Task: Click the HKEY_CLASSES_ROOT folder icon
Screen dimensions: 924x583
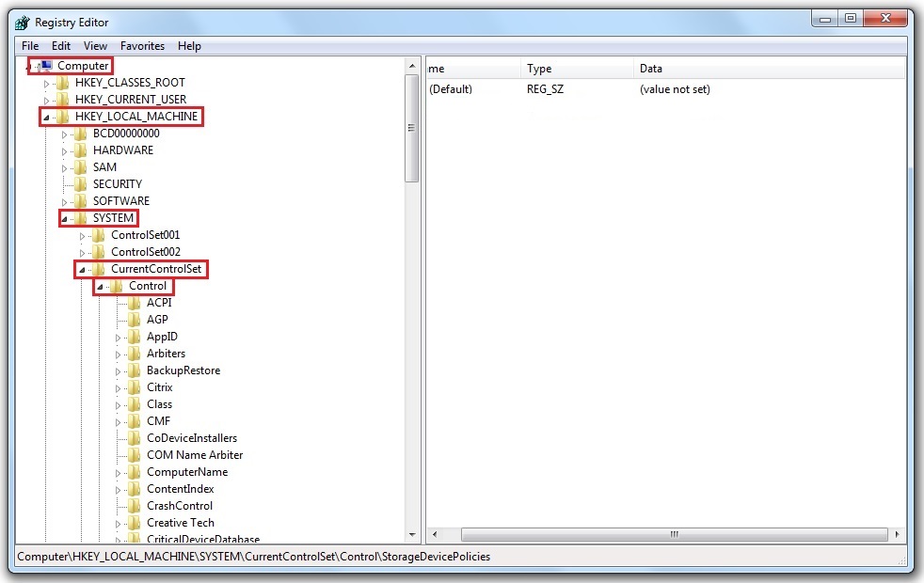Action: [63, 83]
